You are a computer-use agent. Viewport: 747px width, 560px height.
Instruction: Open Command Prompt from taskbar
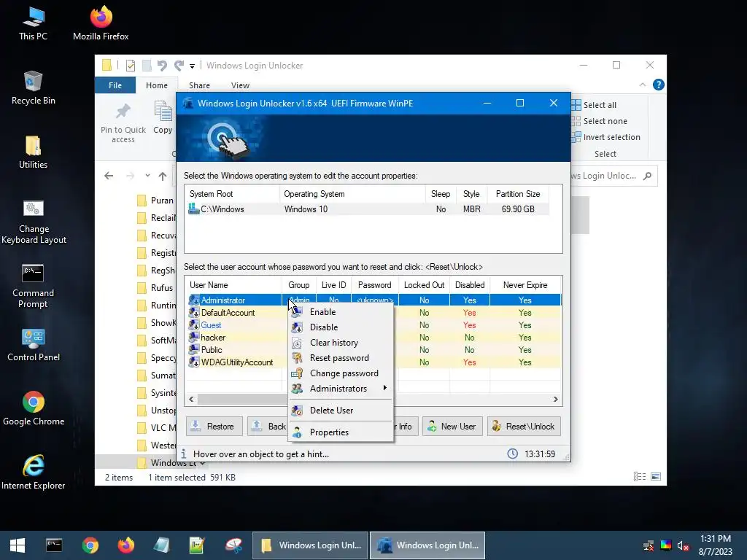pyautogui.click(x=54, y=545)
